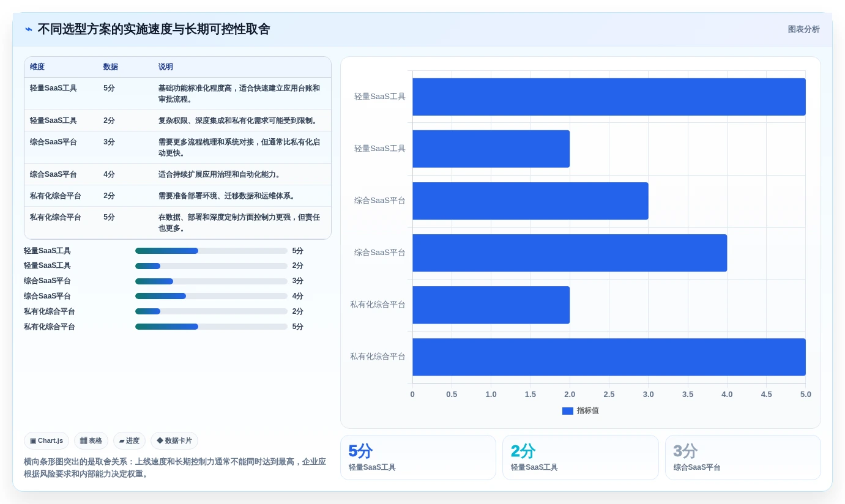Click the progress bar for 轻量SaaS工具 5分
This screenshot has height=504, width=845.
tap(211, 251)
